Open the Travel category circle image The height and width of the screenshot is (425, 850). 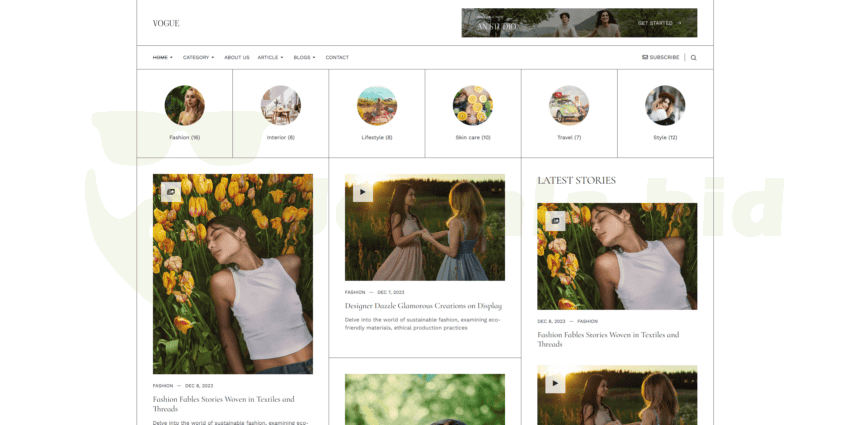(x=568, y=105)
